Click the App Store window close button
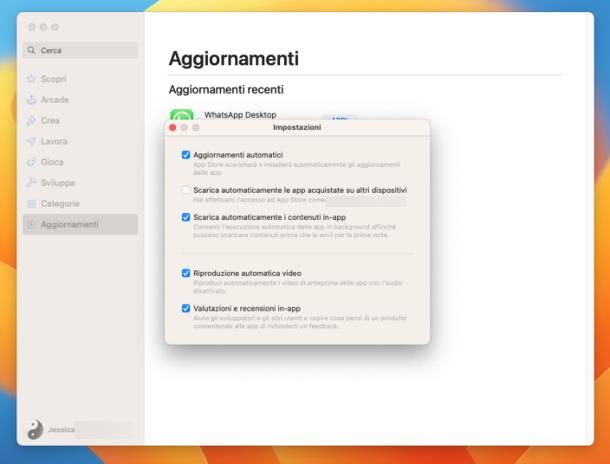Viewport: 610px width, 464px height. point(32,27)
